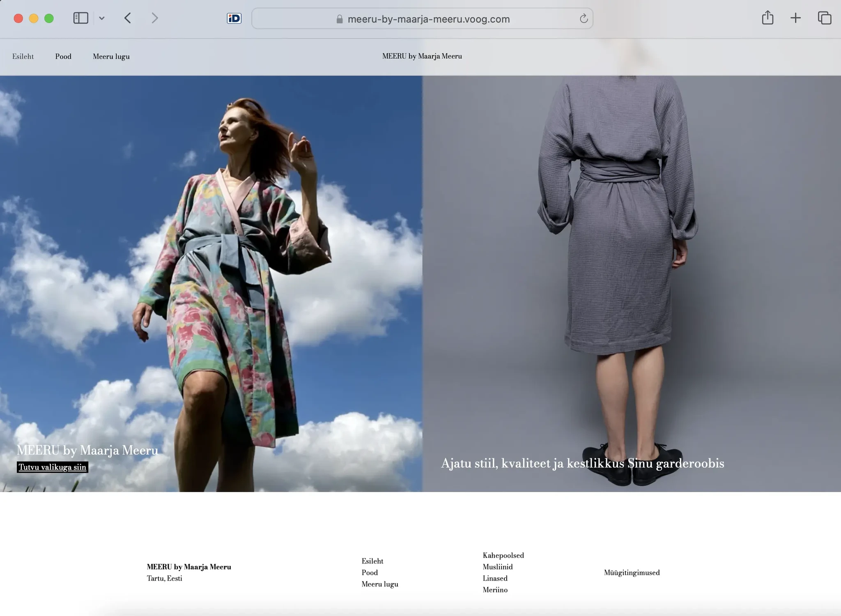Go back to the previous page
This screenshot has width=841, height=616.
click(x=128, y=18)
